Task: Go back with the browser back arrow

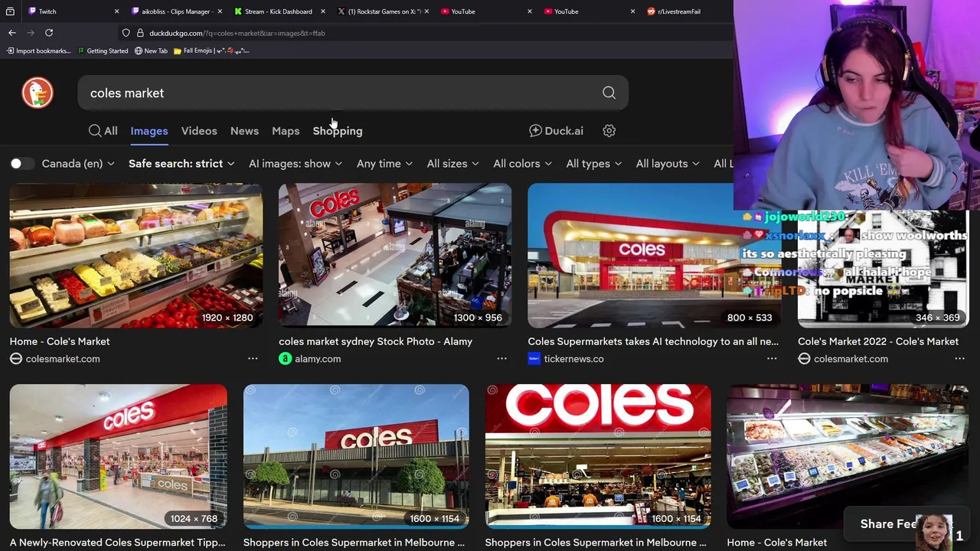Action: click(x=12, y=33)
